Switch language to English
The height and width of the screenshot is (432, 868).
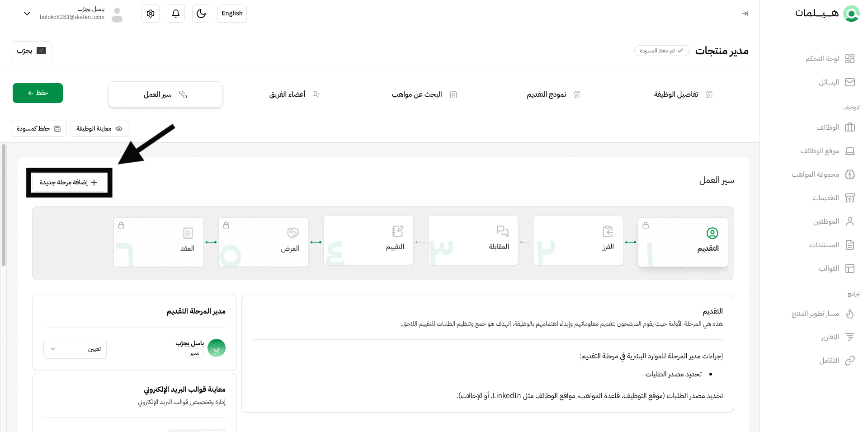click(x=232, y=14)
